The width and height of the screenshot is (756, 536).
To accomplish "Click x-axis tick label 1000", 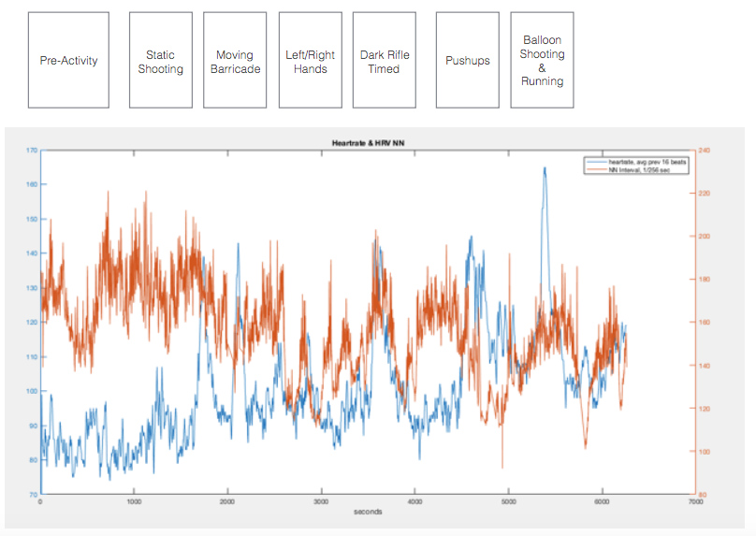I will (x=134, y=501).
